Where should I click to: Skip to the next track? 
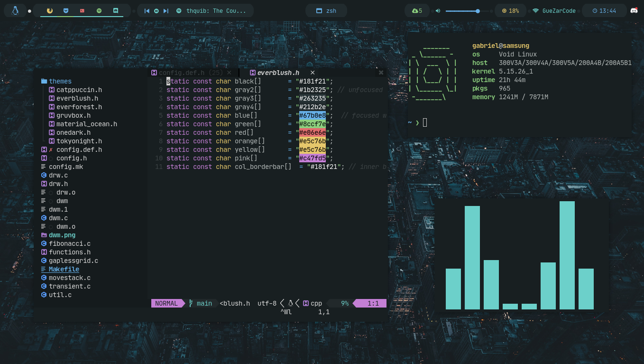tap(166, 10)
